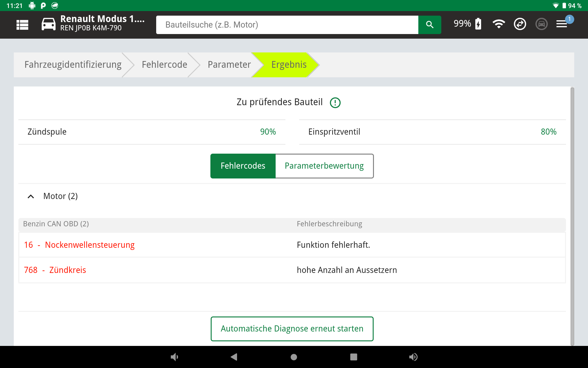Screen dimensions: 588x368
Task: Go to Parameter step
Action: point(229,65)
